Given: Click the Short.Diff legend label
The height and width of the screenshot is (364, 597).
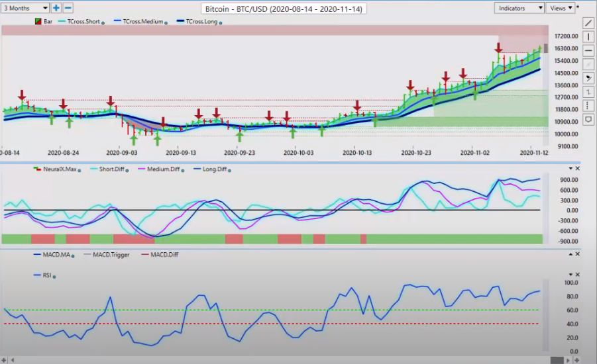Looking at the screenshot, I should point(111,169).
